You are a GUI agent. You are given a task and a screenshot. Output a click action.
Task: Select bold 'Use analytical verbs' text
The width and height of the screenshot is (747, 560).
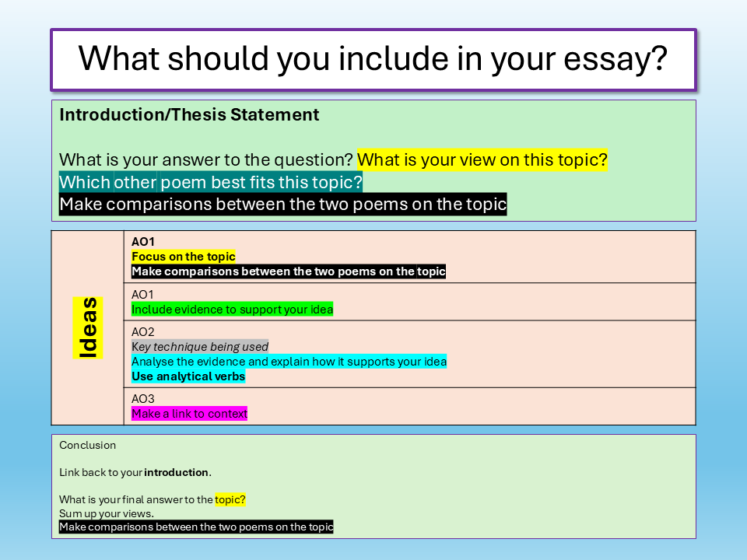point(188,376)
